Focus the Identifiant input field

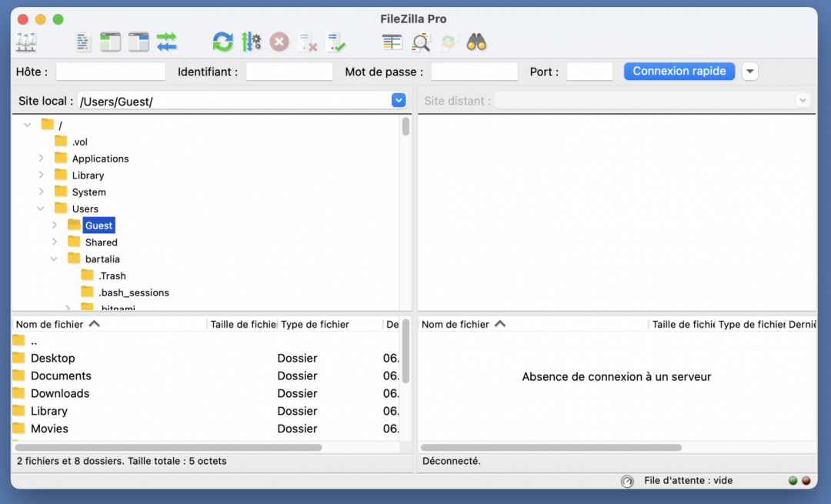(x=289, y=72)
